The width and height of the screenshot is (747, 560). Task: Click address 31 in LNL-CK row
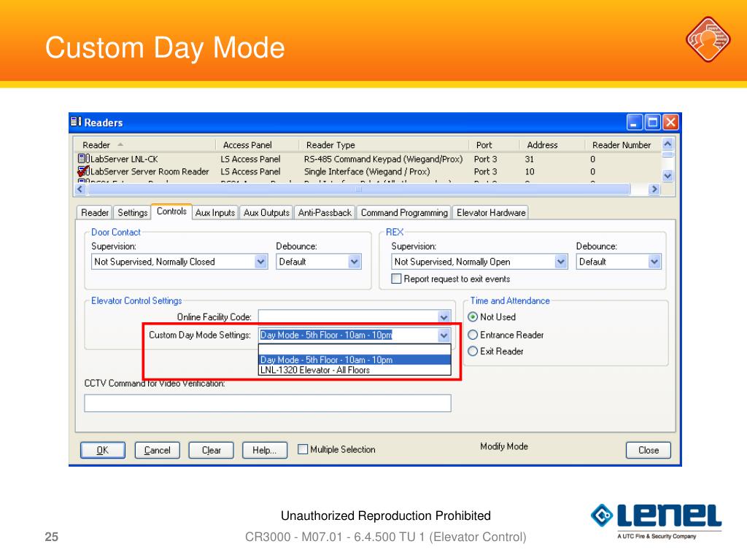click(530, 159)
